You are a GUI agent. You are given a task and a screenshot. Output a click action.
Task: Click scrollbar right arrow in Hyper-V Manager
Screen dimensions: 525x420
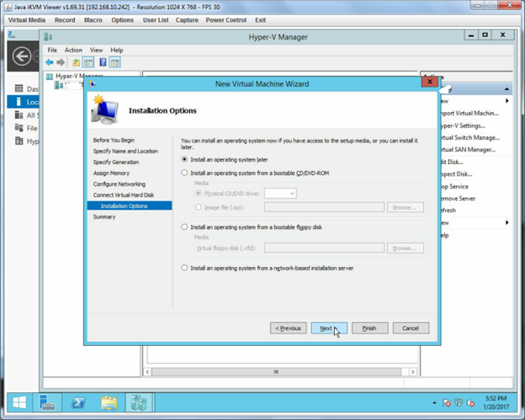[x=413, y=372]
